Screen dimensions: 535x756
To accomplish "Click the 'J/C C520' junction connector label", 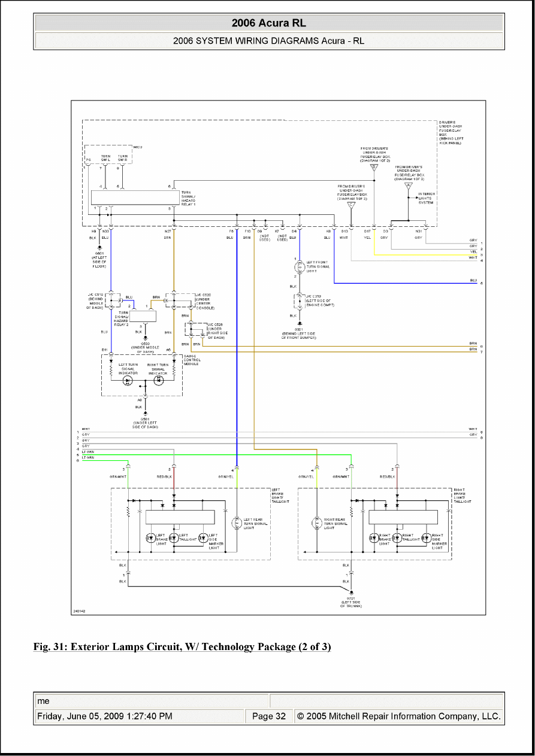I will coord(205,301).
